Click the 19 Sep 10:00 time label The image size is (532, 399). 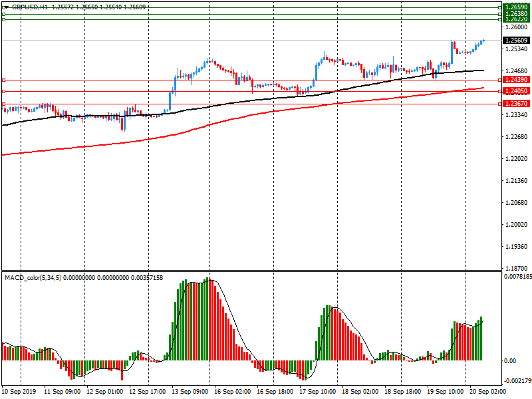tap(445, 392)
